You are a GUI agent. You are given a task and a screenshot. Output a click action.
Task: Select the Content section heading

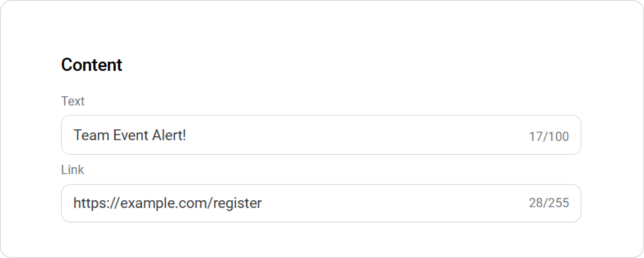[x=91, y=65]
